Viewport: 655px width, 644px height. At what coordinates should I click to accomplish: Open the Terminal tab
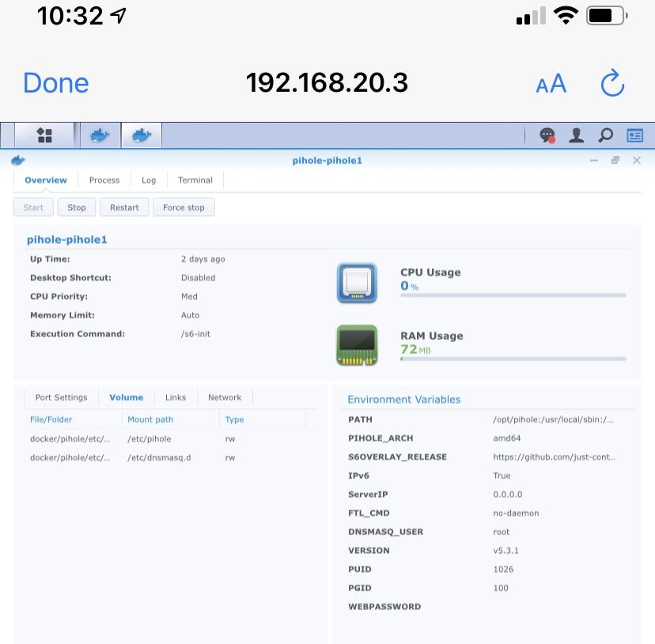coord(195,180)
